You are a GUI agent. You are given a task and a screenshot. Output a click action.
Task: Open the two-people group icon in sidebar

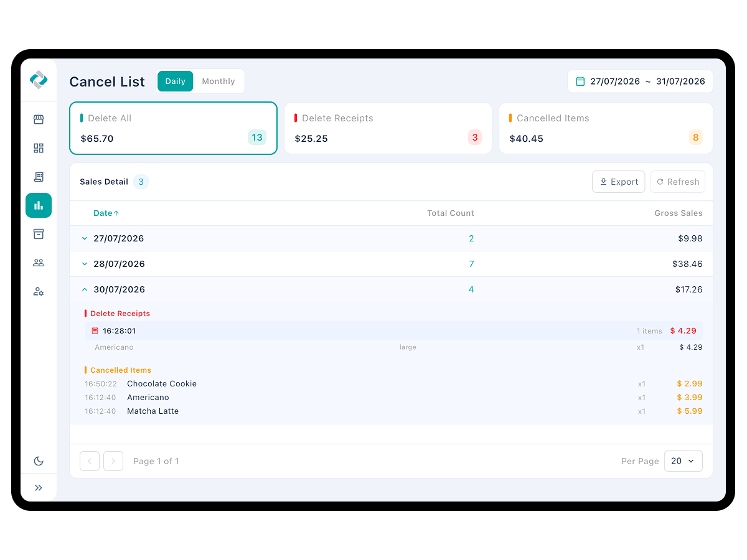39,263
